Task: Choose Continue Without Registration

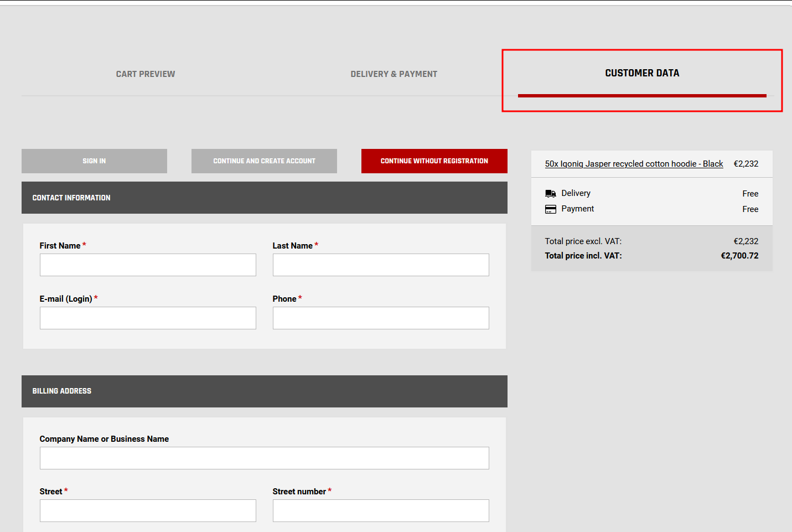Action: point(434,161)
